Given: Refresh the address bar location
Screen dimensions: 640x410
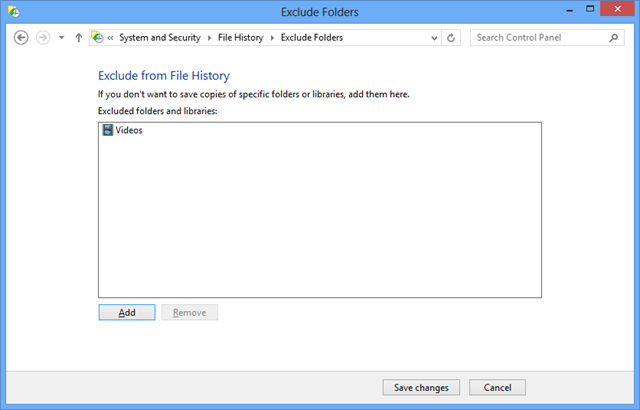Looking at the screenshot, I should [x=452, y=37].
